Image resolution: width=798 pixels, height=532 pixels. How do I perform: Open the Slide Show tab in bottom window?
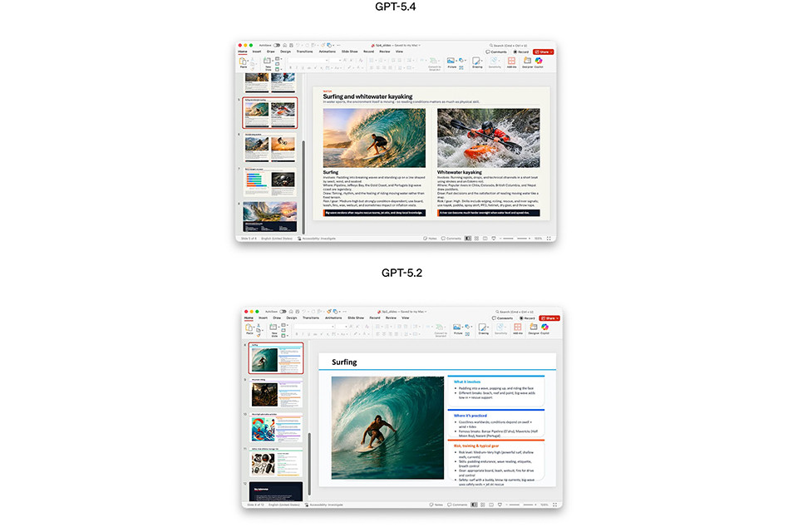(355, 318)
